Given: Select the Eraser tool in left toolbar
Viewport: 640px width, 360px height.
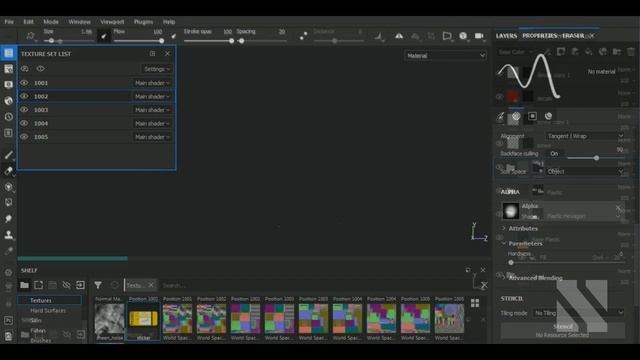Looking at the screenshot, I should [8, 171].
